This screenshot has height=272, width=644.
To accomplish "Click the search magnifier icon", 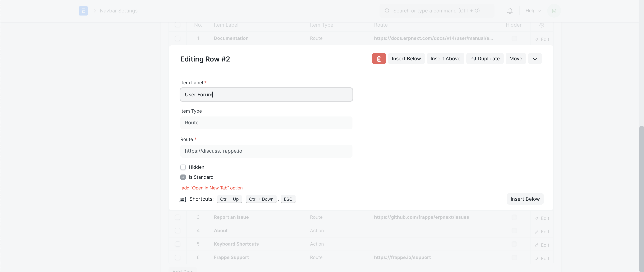I will click(x=387, y=11).
